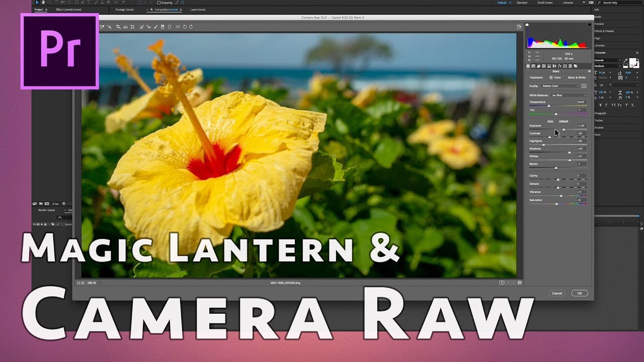Open the Project panel menu
The height and width of the screenshot is (362, 644).
(x=46, y=10)
